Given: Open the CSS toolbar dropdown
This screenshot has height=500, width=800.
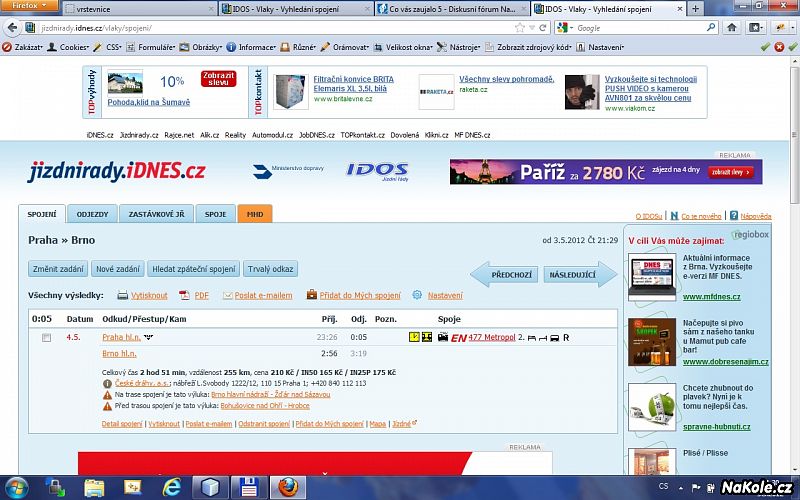Looking at the screenshot, I should (107, 47).
